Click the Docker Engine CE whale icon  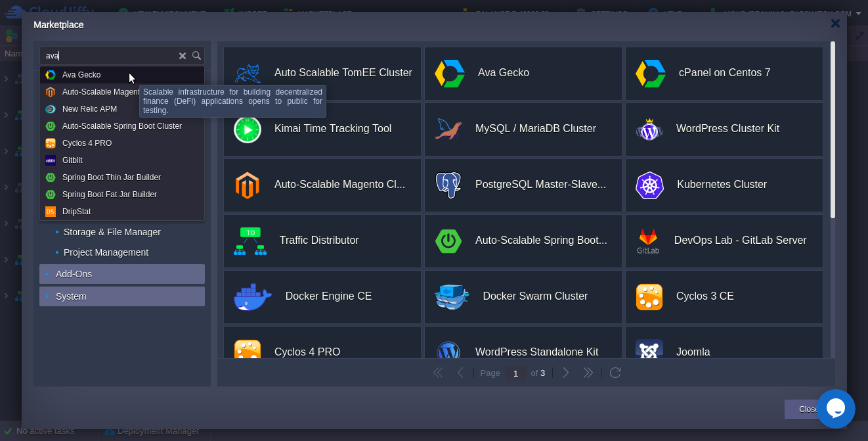pos(253,297)
